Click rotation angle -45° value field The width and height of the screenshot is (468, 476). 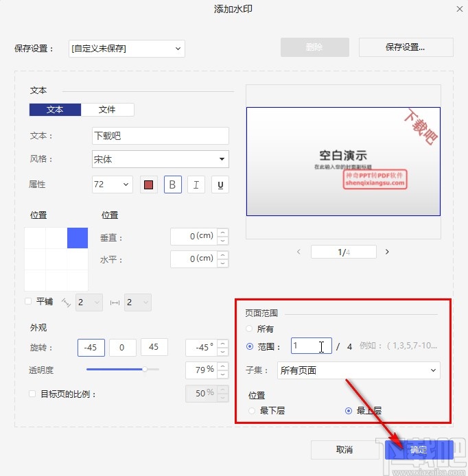201,348
